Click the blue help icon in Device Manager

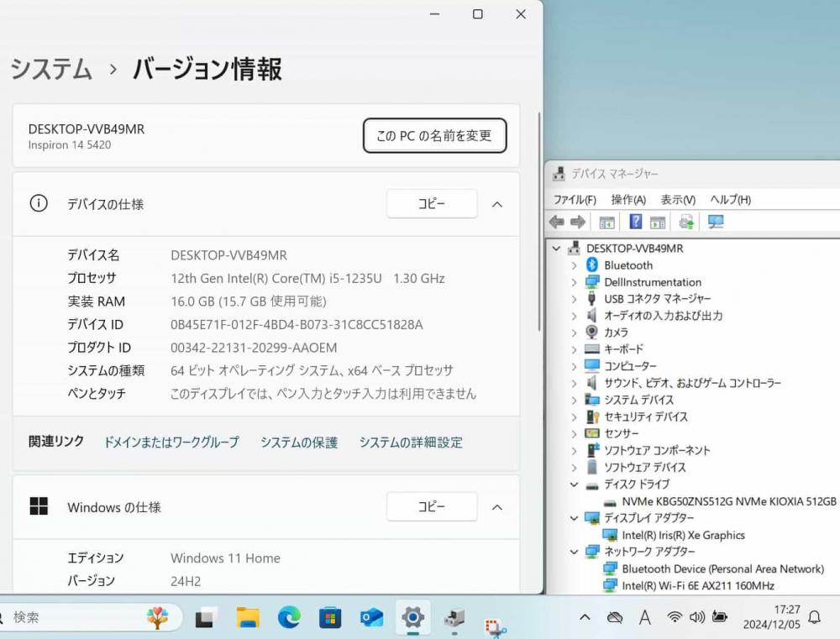coord(635,221)
